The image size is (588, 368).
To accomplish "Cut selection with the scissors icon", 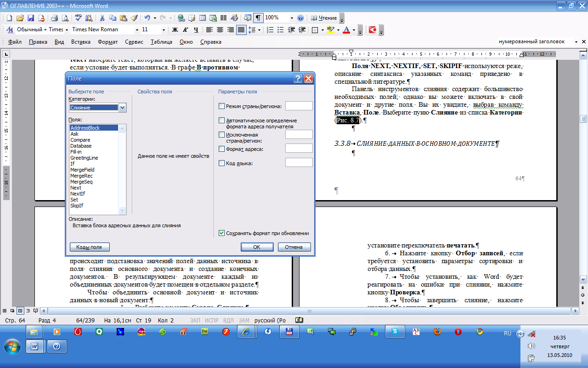I will (102, 18).
